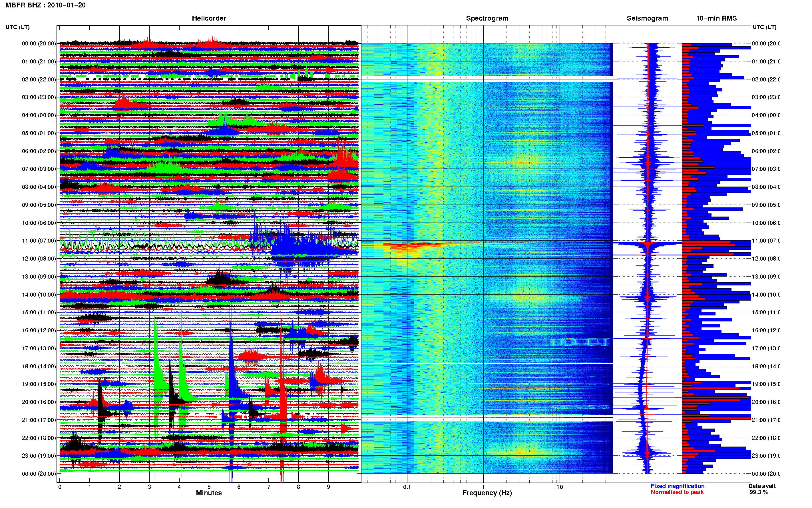Screen dimensions: 812x508
Task: Click the '10' Hz tick on spectrogram axis
Action: tap(559, 487)
